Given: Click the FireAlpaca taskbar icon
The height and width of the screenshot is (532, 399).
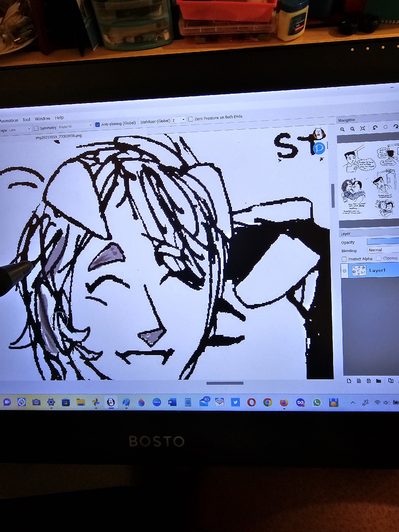Looking at the screenshot, I should tap(111, 402).
